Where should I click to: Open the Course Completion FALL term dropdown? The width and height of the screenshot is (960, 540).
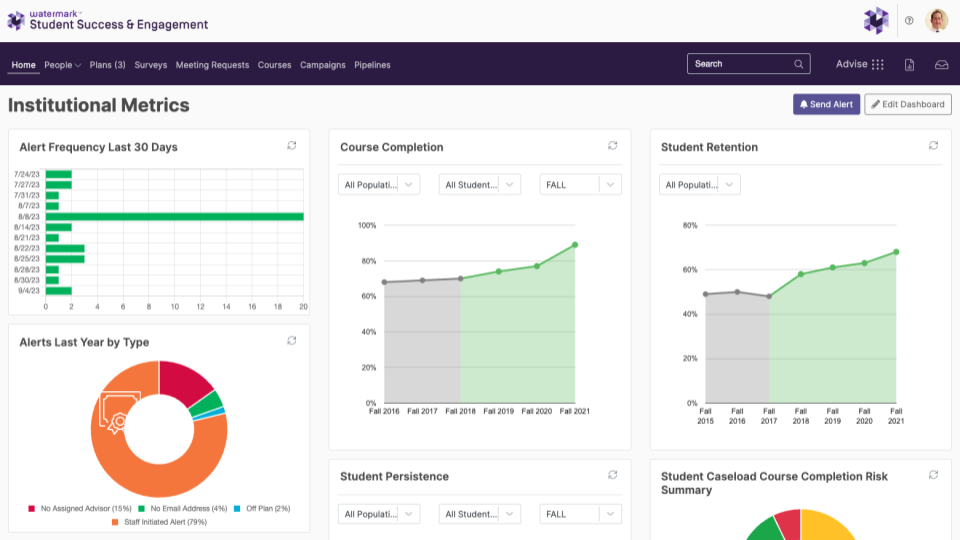[580, 185]
